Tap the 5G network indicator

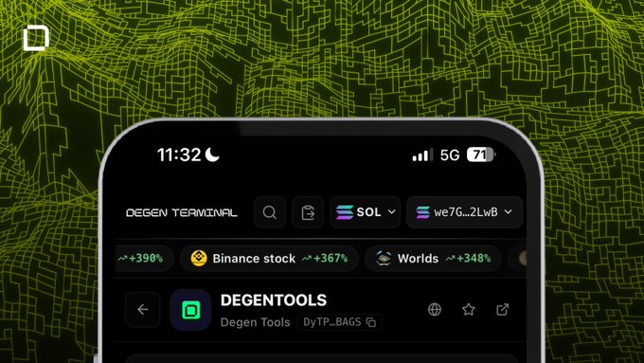point(450,155)
